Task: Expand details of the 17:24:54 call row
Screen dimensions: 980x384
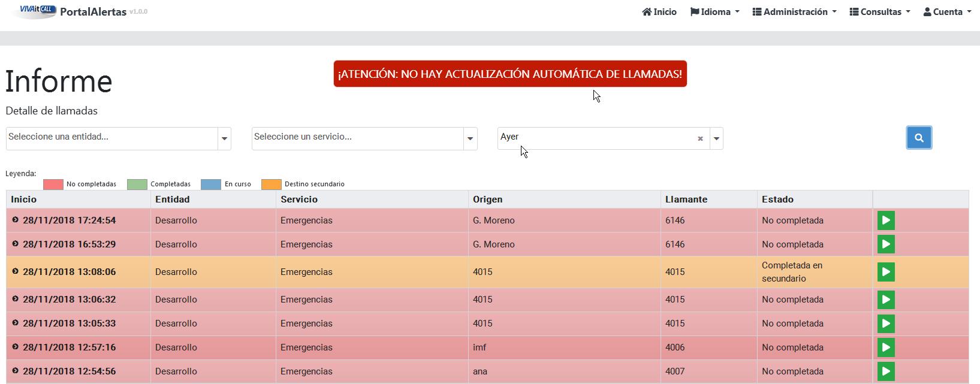Action: [16, 220]
